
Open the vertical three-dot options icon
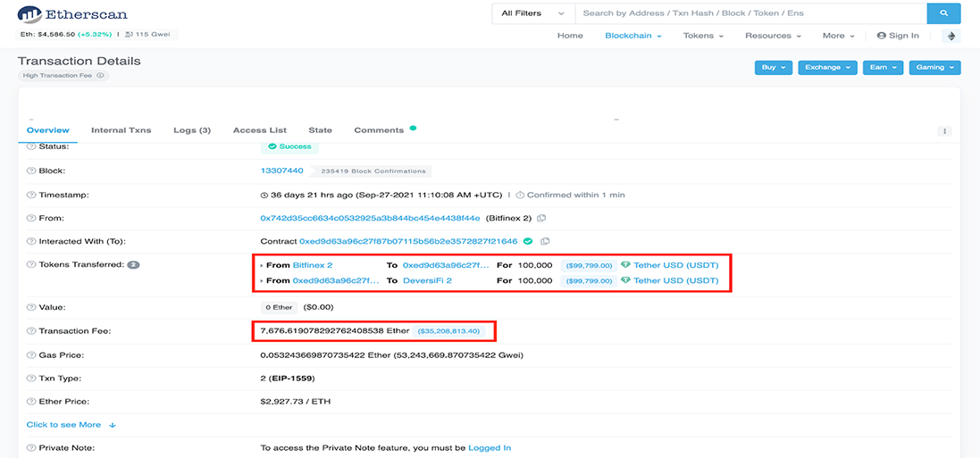click(x=944, y=131)
